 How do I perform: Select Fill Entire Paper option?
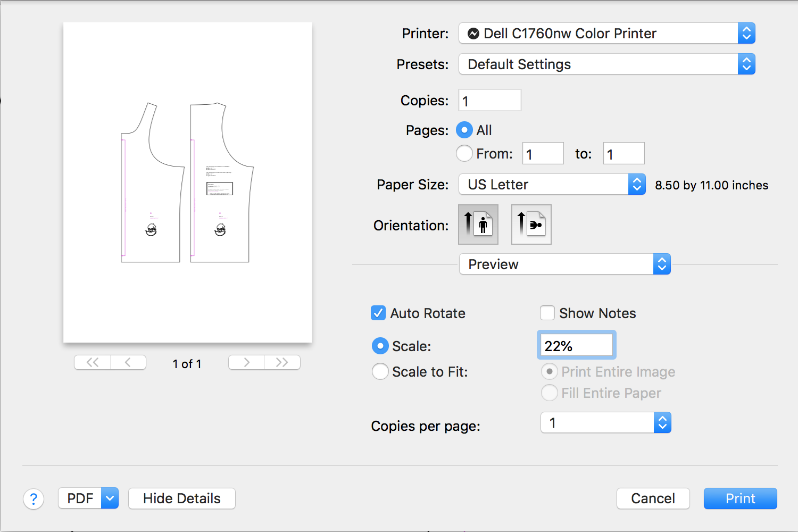[x=550, y=393]
